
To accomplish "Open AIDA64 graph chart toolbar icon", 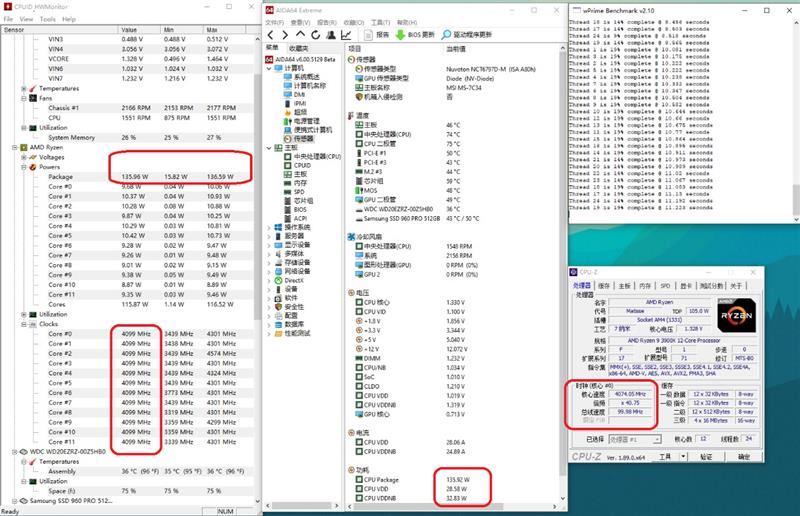I will pos(346,35).
